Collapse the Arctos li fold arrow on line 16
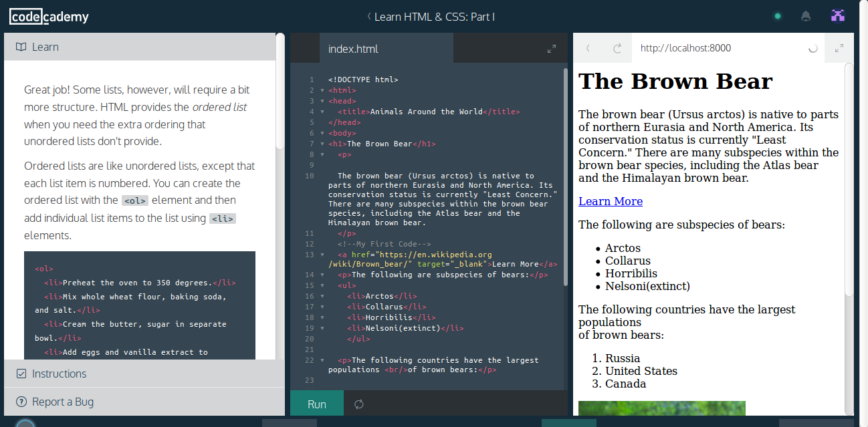 point(322,296)
